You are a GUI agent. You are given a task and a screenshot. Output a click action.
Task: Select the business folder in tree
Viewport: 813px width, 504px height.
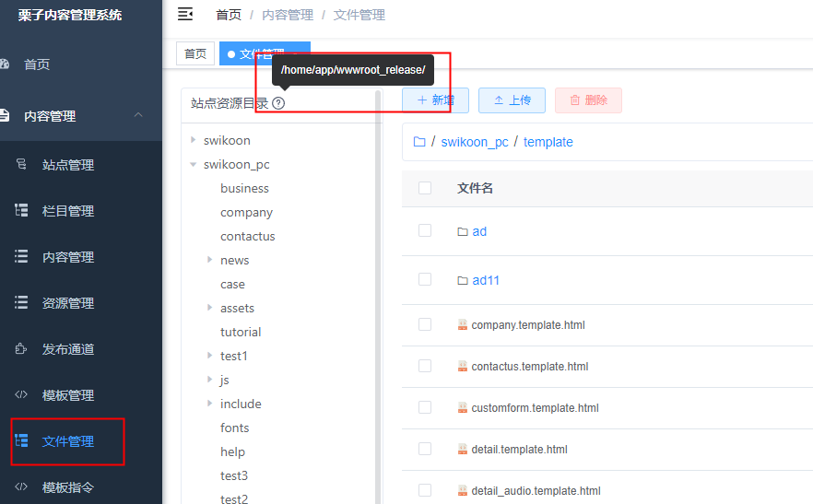(244, 188)
